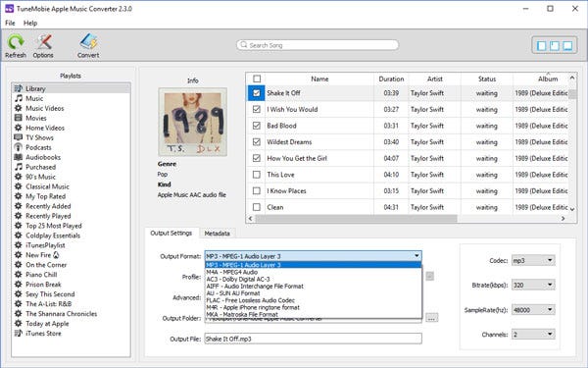Click the Search Song input field

(318, 45)
